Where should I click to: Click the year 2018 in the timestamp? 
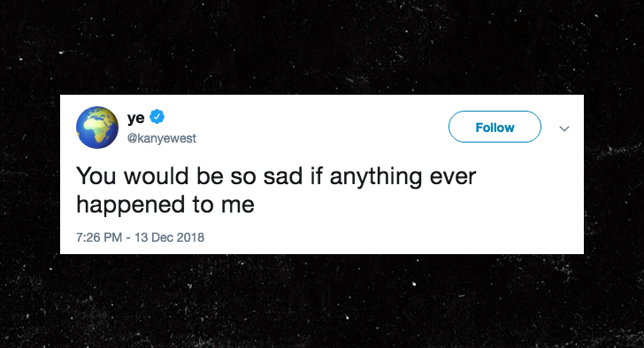[191, 237]
